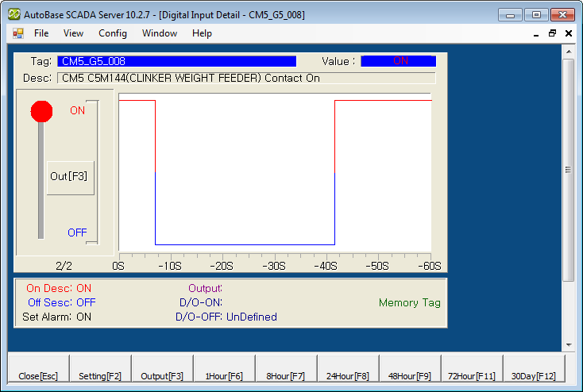This screenshot has width=583, height=392.
Task: Click the document icon beside the File menu
Action: tap(17, 33)
